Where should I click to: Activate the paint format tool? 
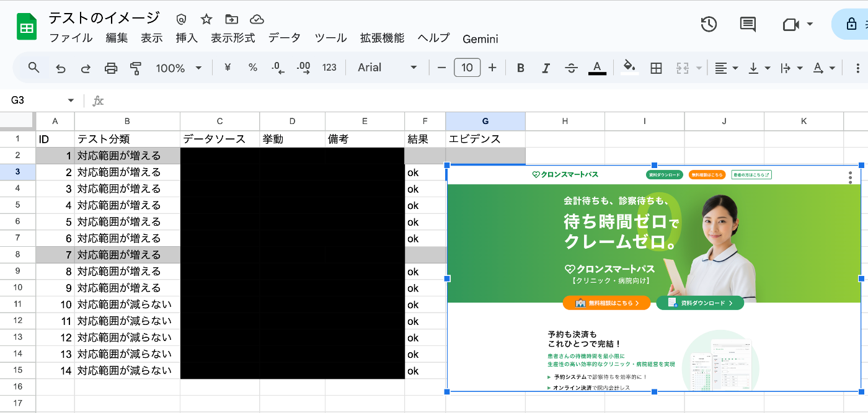[136, 68]
